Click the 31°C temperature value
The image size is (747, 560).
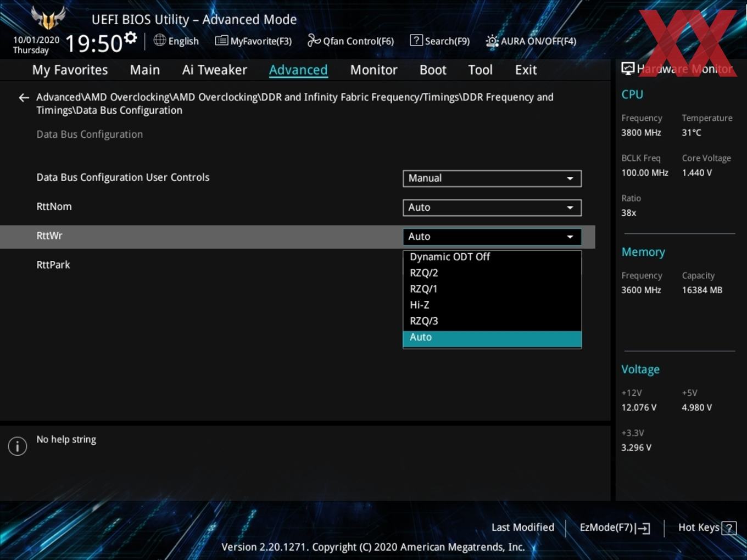(x=692, y=133)
